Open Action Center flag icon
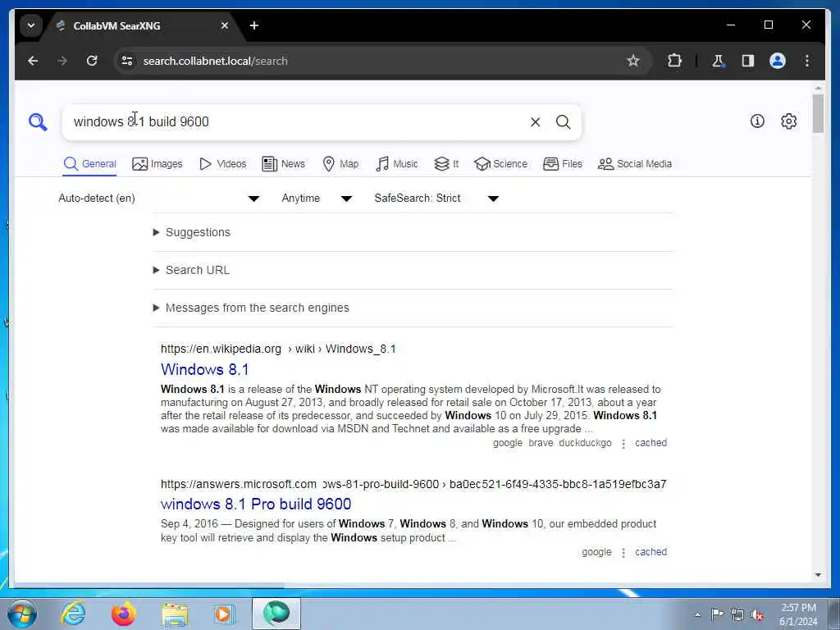 click(x=717, y=614)
